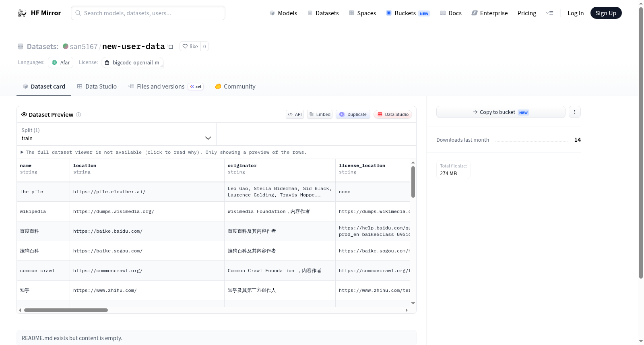644x345 pixels.
Task: Select the Dataset card tab
Action: 44,87
